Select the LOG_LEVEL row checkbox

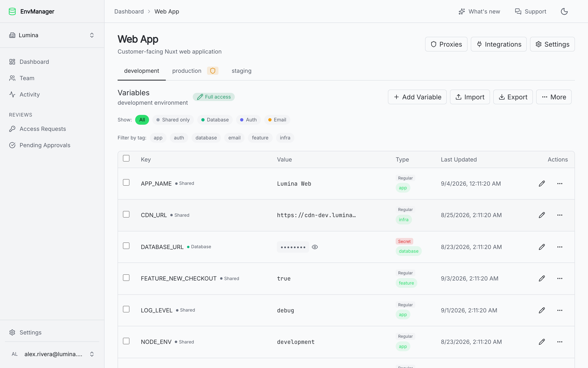[126, 309]
